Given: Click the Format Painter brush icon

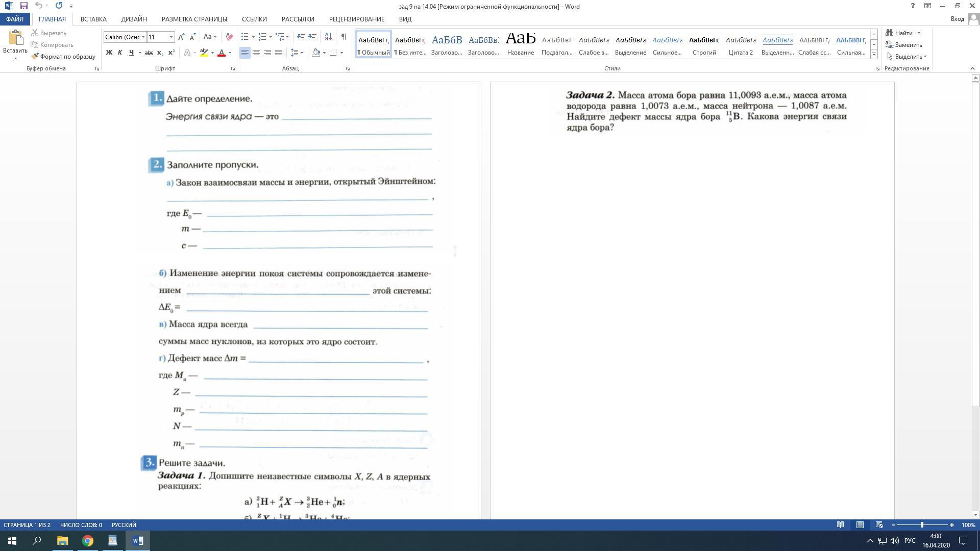Looking at the screenshot, I should (x=35, y=57).
